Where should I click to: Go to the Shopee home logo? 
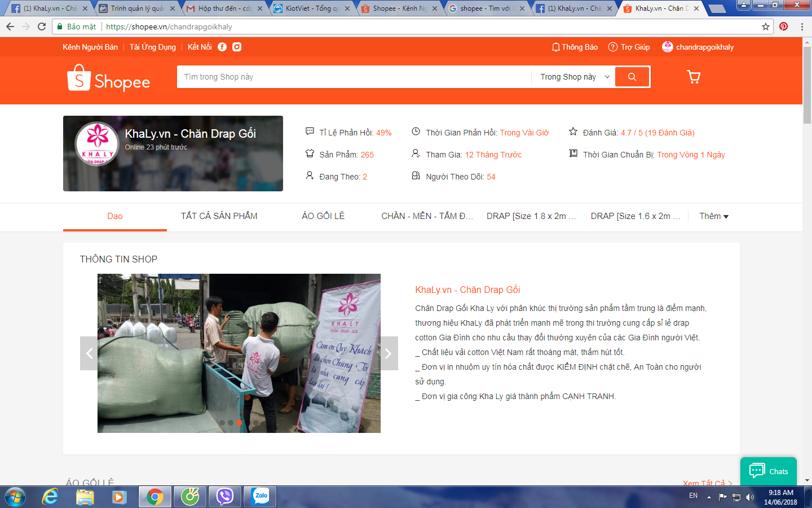(x=108, y=77)
